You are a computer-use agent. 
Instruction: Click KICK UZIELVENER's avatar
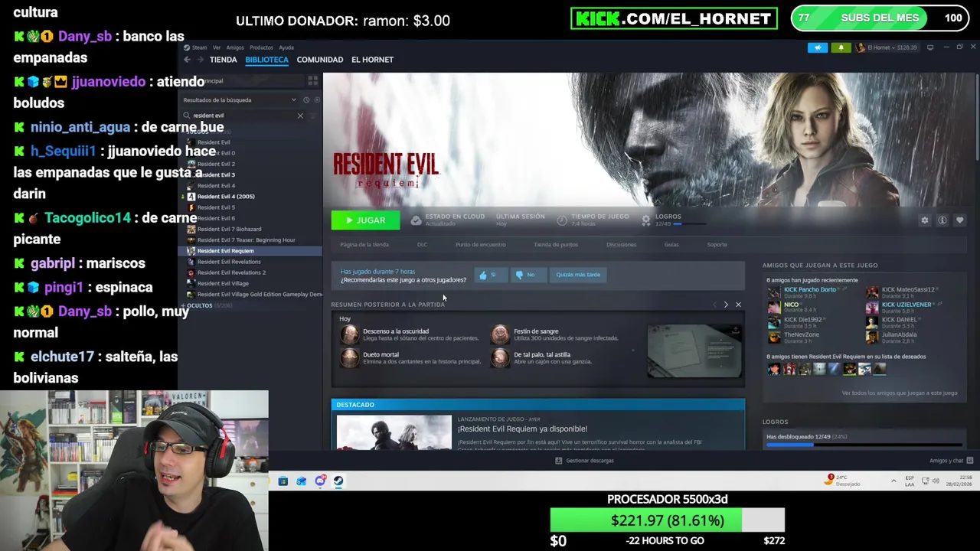point(872,307)
